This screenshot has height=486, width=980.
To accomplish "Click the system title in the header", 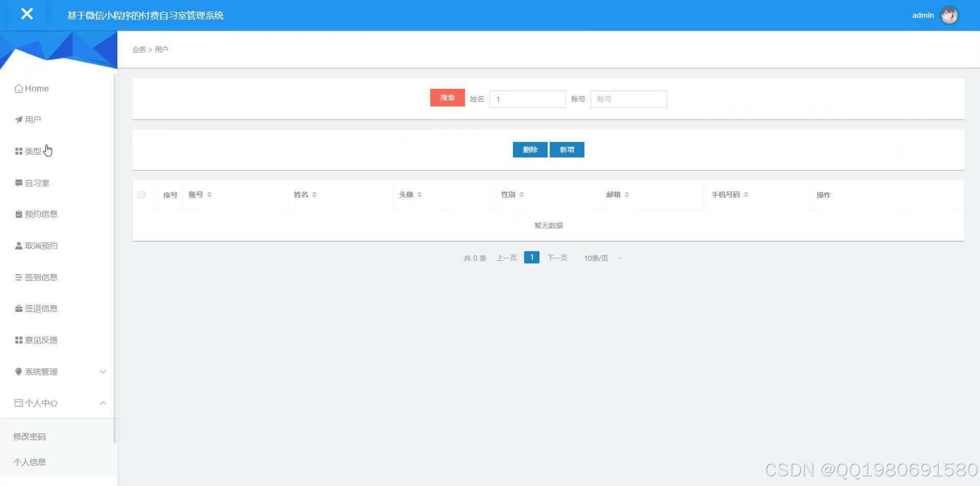I will pyautogui.click(x=145, y=15).
